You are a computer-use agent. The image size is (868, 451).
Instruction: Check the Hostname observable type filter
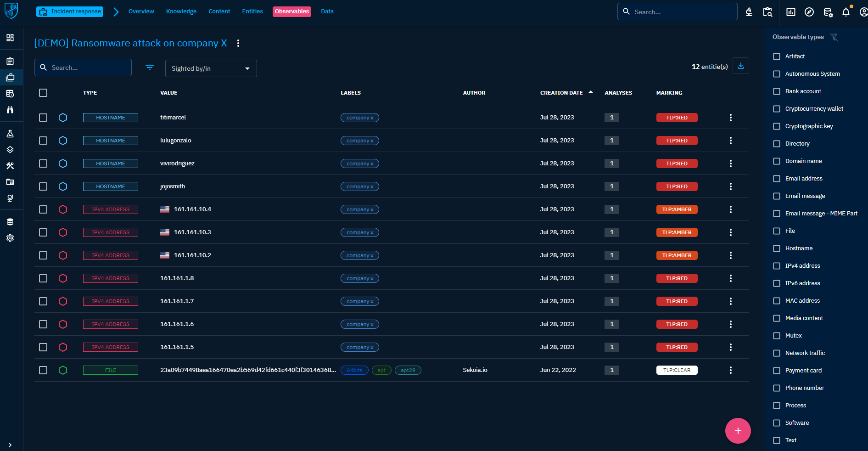(x=777, y=248)
